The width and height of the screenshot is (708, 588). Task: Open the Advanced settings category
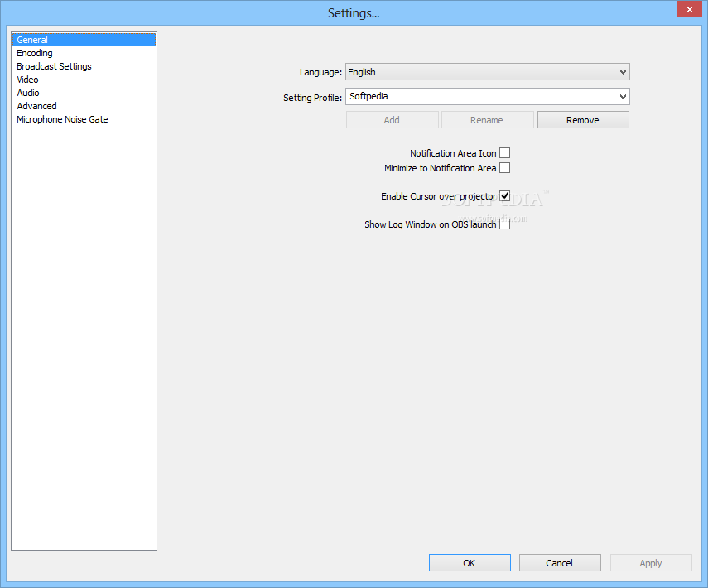84,106
